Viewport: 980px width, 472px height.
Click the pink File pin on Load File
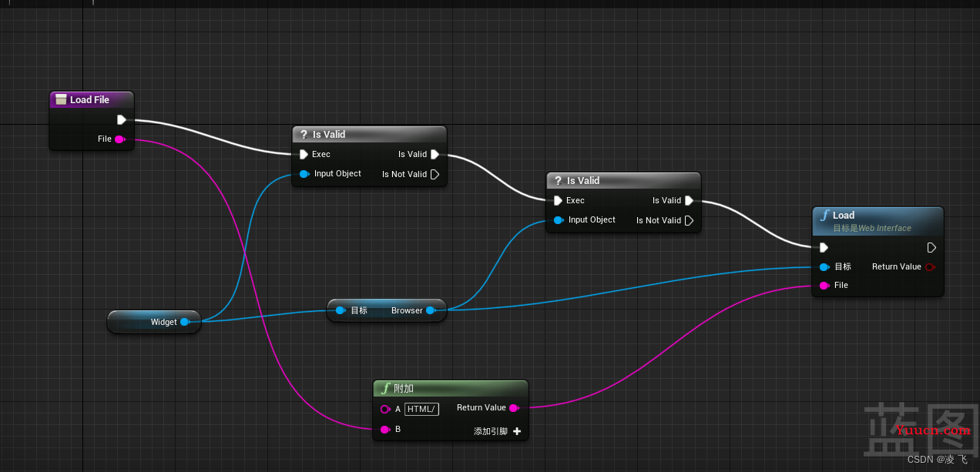[x=119, y=139]
